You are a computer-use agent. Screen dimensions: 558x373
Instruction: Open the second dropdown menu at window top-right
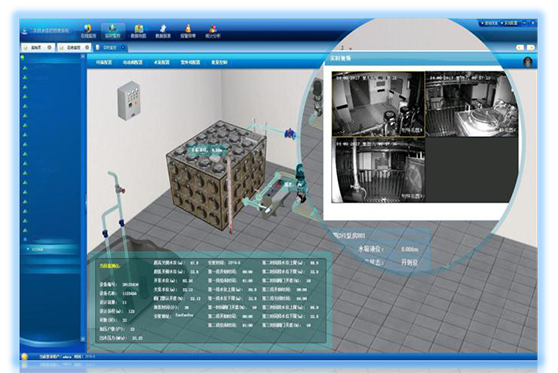[x=510, y=23]
